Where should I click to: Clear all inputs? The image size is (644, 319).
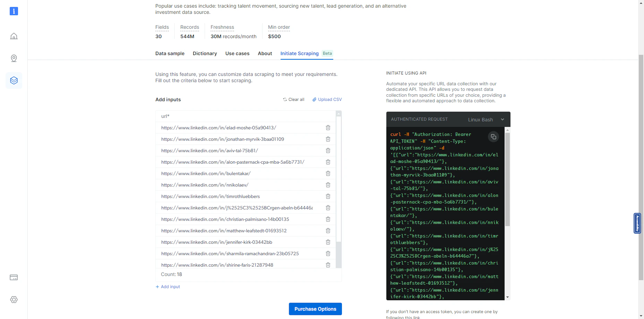(x=293, y=100)
